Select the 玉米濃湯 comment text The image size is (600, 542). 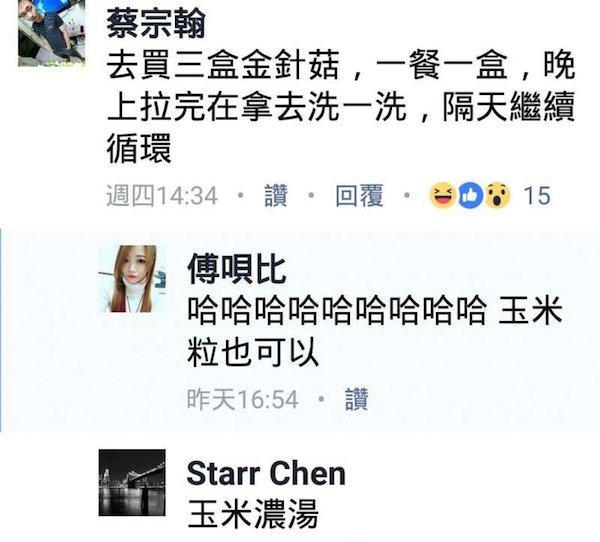click(x=253, y=514)
